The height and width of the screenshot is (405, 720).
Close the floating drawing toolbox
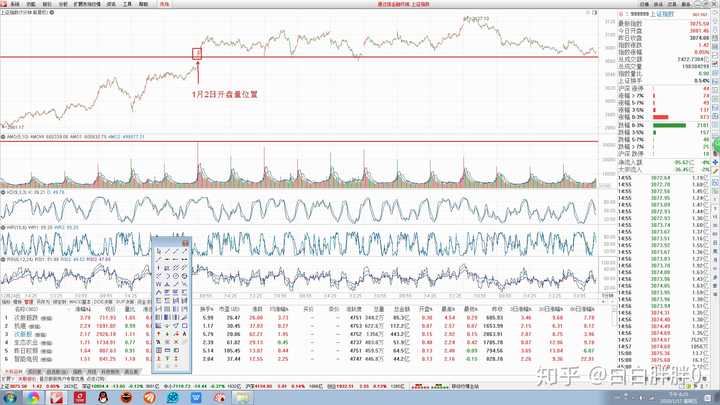[x=185, y=243]
